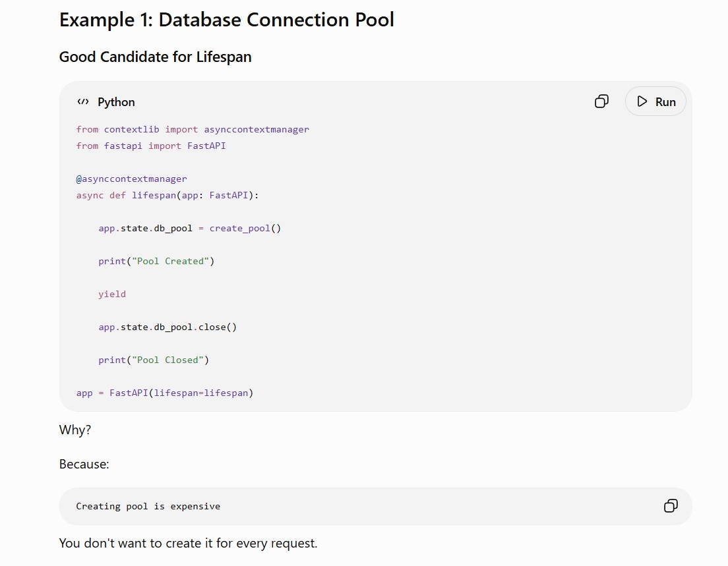Click the print("Pool Created") line

[156, 261]
